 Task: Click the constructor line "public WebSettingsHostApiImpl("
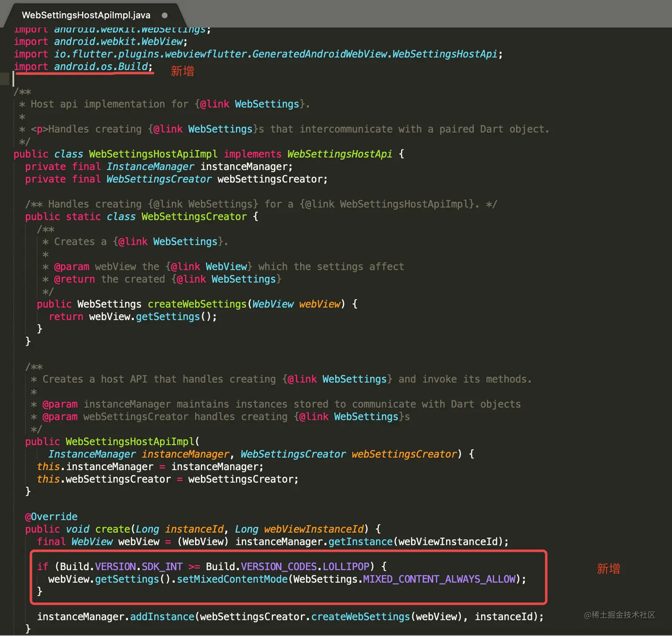point(112,441)
